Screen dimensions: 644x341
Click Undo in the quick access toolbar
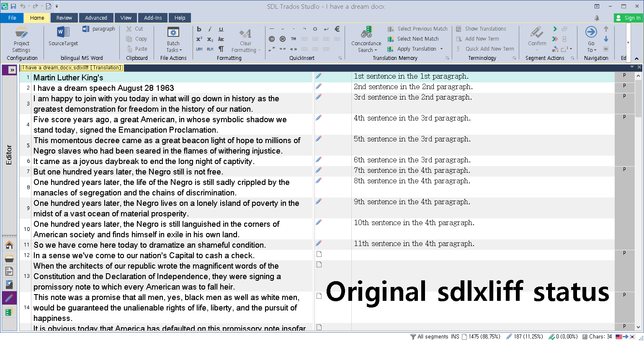23,6
